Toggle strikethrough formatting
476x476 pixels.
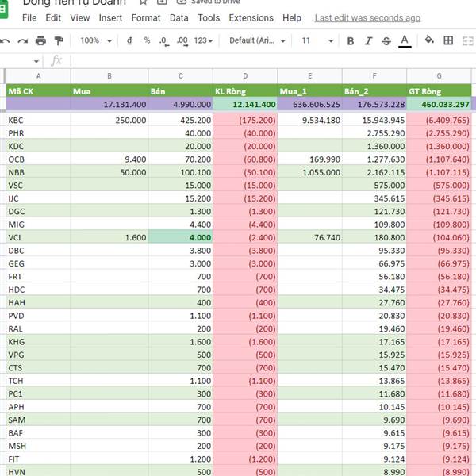point(386,41)
